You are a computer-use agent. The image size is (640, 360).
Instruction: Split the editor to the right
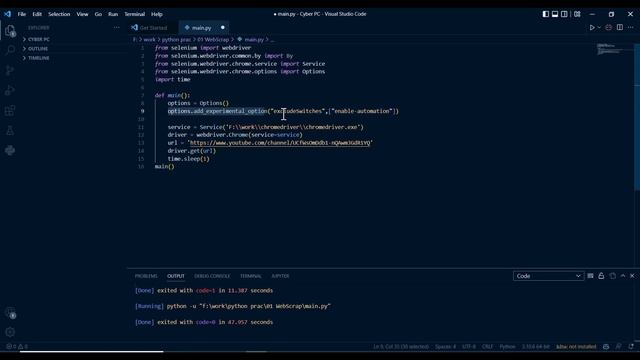coord(620,27)
